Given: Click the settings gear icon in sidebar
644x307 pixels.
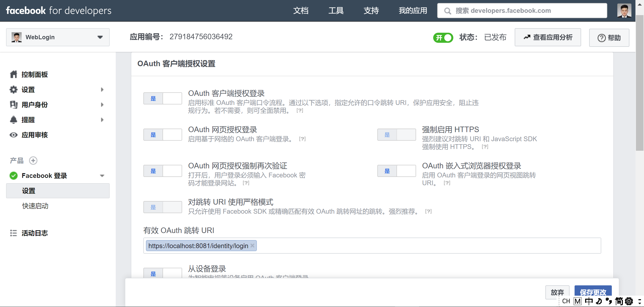Looking at the screenshot, I should click(14, 90).
